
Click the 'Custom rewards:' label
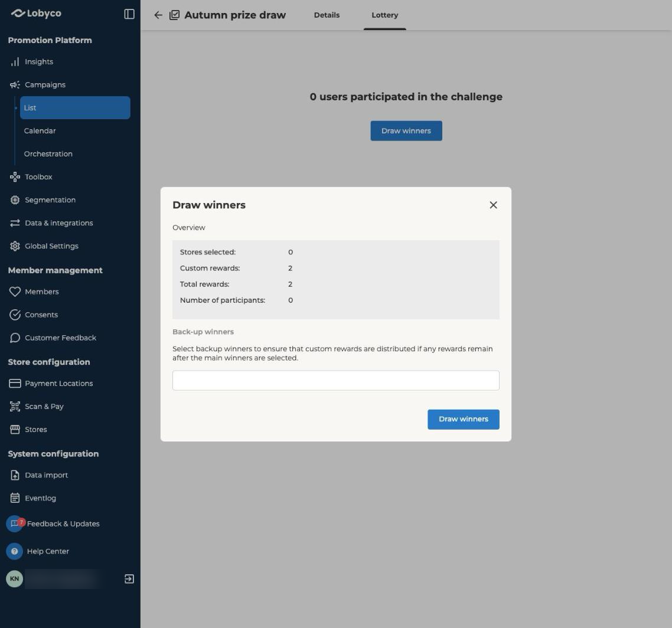pos(210,268)
